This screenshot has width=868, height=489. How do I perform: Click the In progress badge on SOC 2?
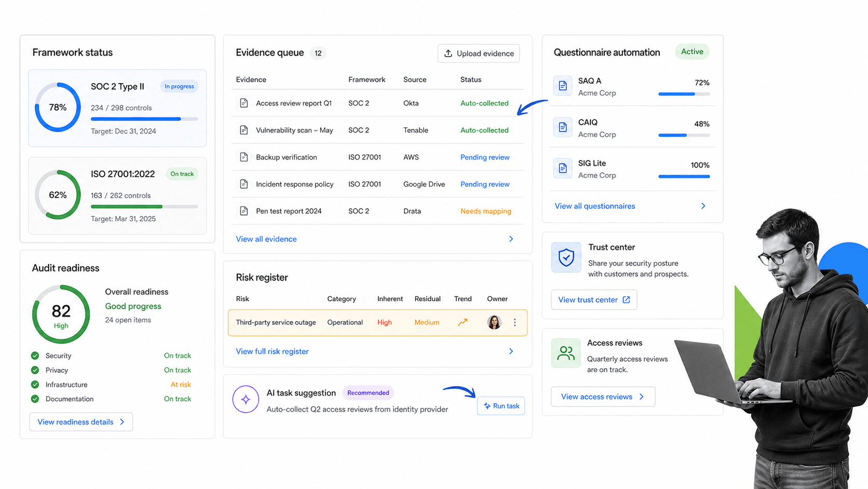coord(179,86)
